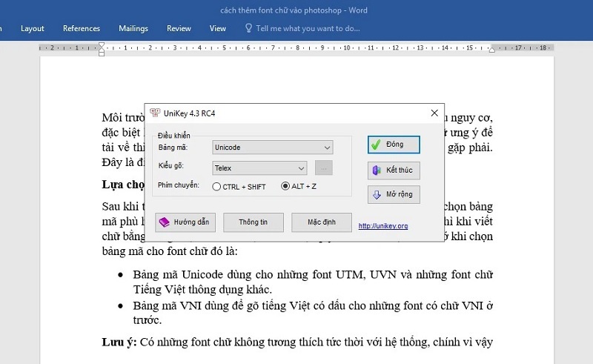Click the right indent marker on the ruler
Viewport: 593px width, 364px height.
(x=492, y=50)
